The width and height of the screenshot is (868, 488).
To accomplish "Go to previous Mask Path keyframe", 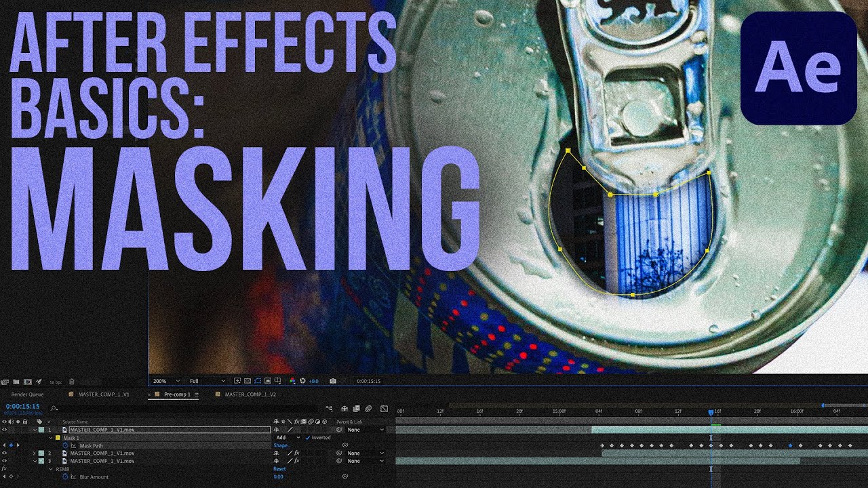I will (x=4, y=445).
